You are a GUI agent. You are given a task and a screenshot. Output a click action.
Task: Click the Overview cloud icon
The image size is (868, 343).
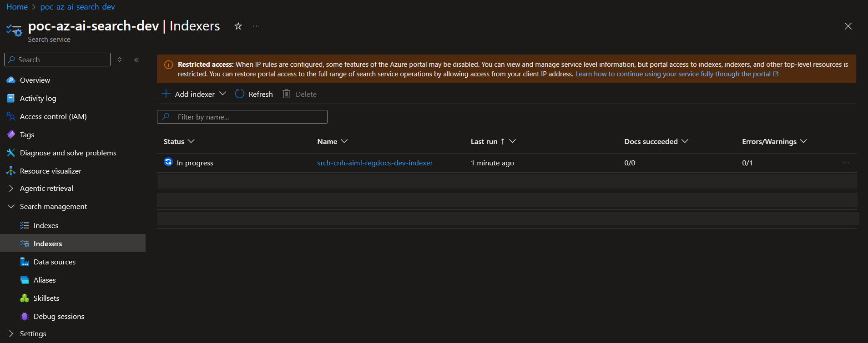11,80
